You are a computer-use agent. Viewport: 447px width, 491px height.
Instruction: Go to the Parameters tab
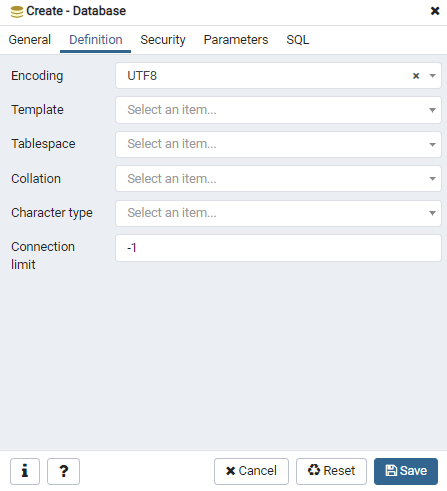236,40
